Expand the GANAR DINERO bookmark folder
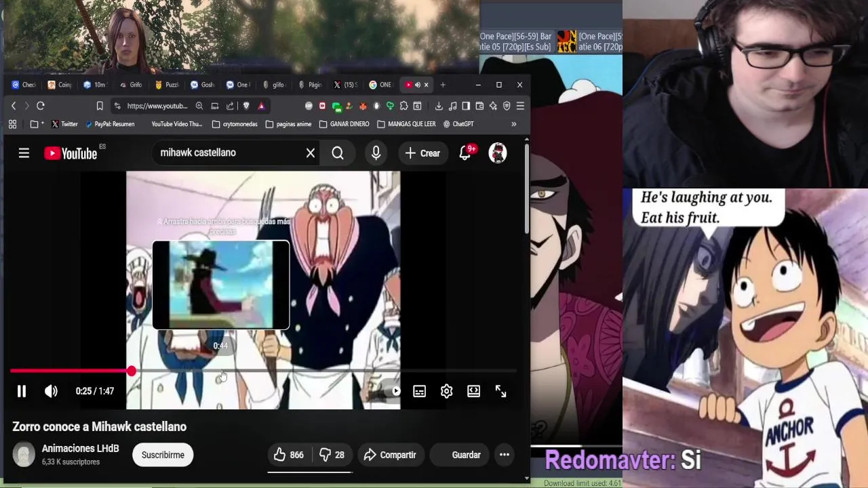 click(344, 124)
